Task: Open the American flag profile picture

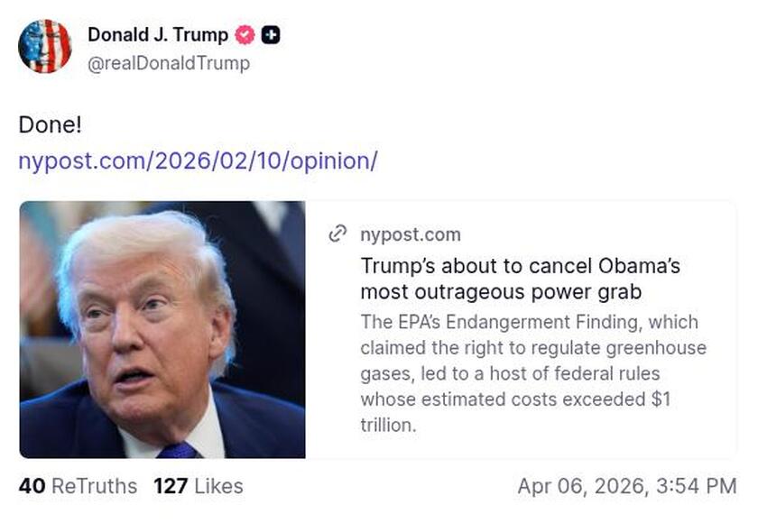Action: click(x=45, y=45)
